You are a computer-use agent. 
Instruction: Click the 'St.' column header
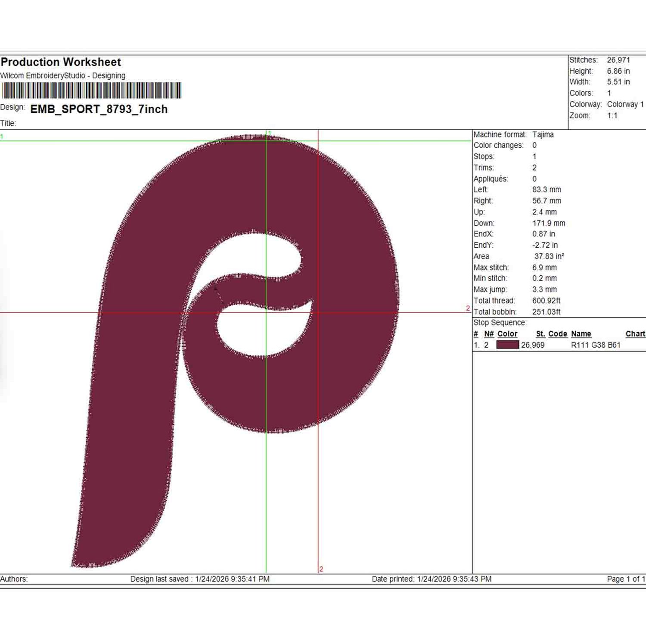(540, 334)
